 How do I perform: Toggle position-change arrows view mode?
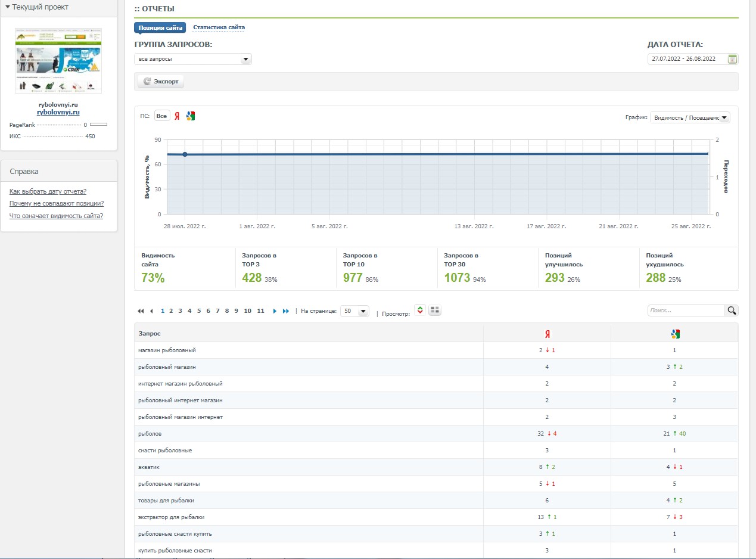coord(420,310)
